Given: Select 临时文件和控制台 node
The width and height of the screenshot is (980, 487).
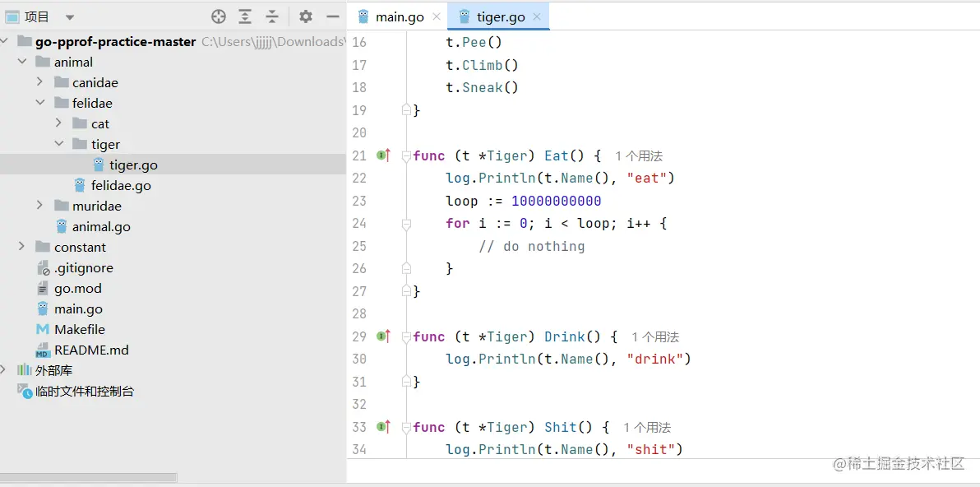Looking at the screenshot, I should 85,392.
